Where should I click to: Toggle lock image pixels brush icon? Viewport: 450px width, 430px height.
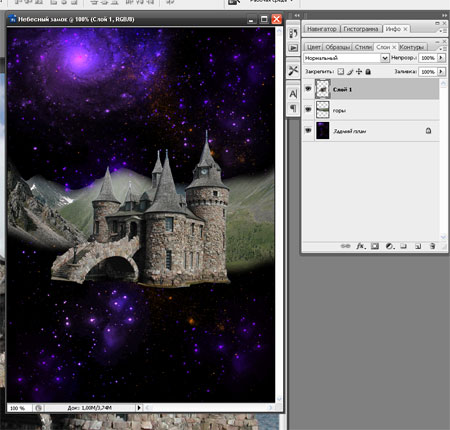[x=350, y=71]
